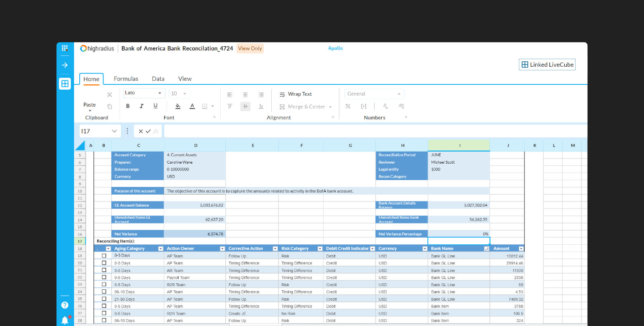Check the box in row 26
The image size is (644, 326).
104,306
